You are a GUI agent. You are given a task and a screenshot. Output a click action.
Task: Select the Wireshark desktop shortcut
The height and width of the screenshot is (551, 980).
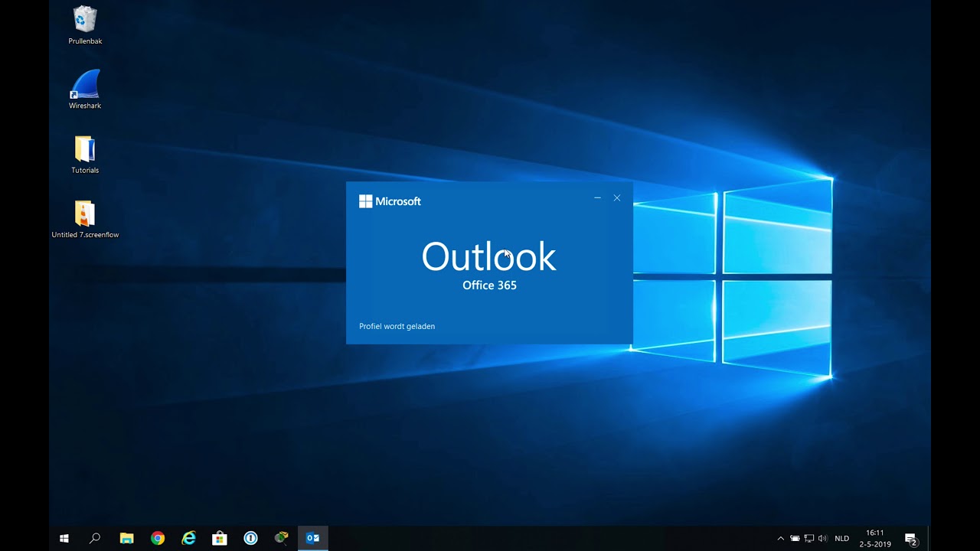(85, 90)
